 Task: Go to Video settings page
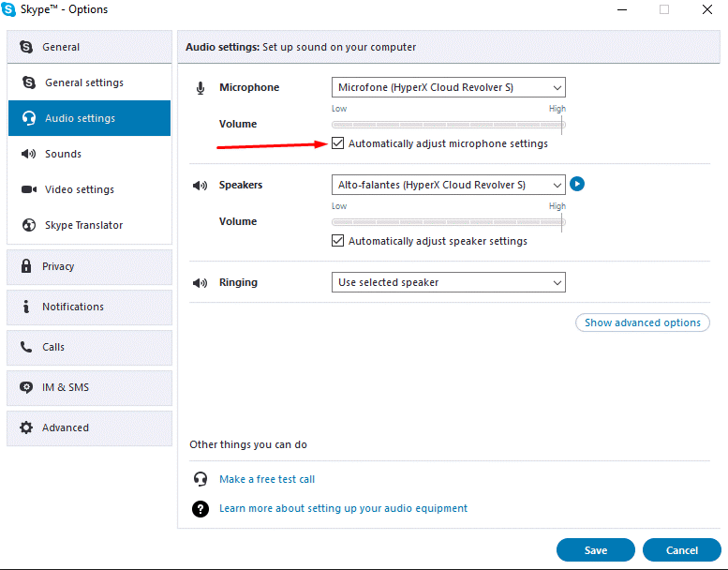89,189
